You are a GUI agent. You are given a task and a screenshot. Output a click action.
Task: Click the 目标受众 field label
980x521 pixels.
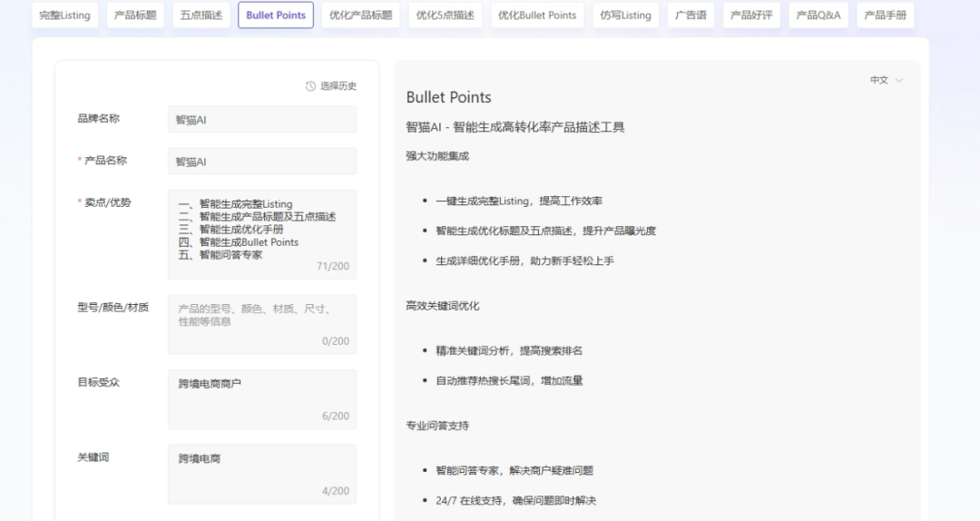point(98,382)
